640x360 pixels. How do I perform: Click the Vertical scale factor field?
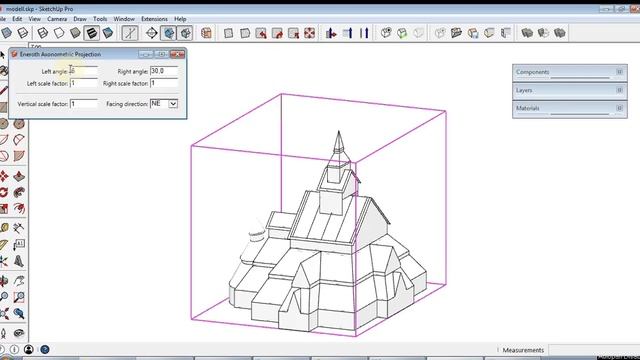click(83, 104)
